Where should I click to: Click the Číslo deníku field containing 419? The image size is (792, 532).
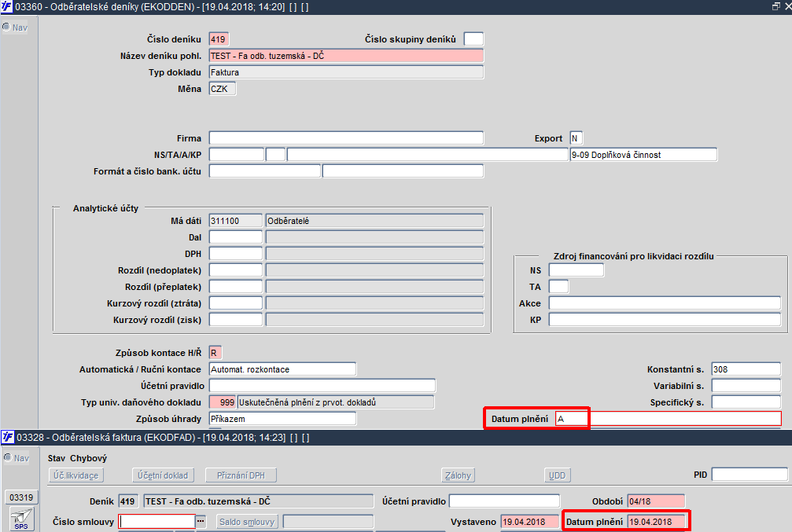click(x=219, y=39)
